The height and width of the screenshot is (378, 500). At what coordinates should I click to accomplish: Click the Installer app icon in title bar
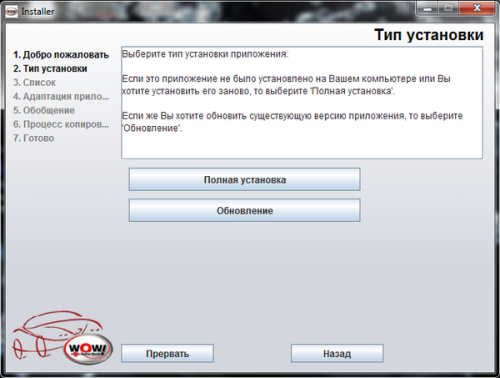click(11, 12)
